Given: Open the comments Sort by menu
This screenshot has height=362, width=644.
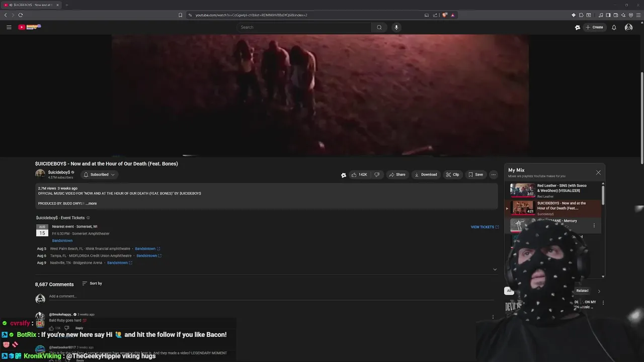Looking at the screenshot, I should [x=92, y=284].
